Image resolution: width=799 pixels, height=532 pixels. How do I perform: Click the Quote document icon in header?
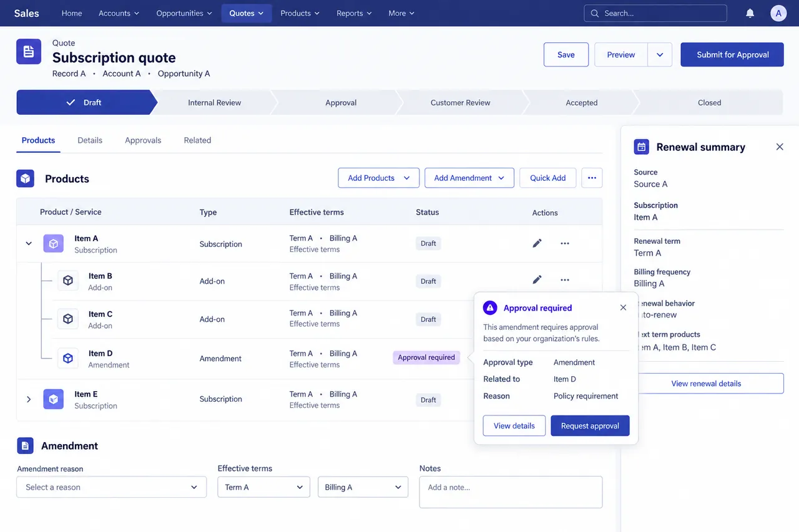pos(29,52)
